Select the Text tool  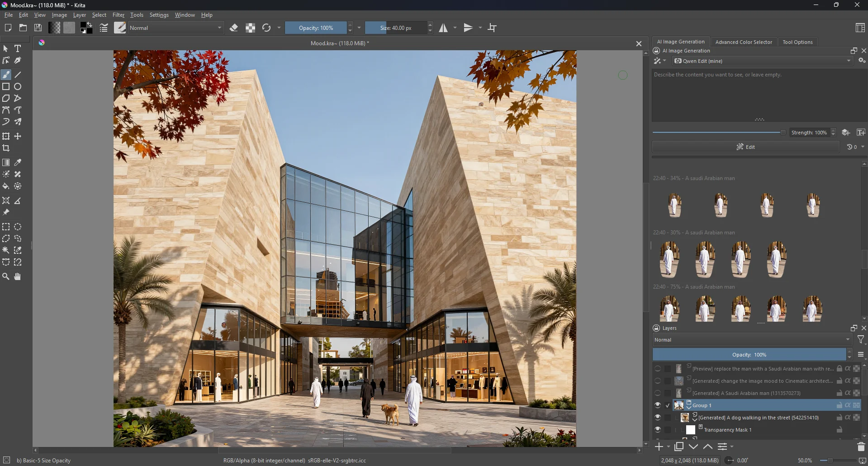pyautogui.click(x=18, y=48)
